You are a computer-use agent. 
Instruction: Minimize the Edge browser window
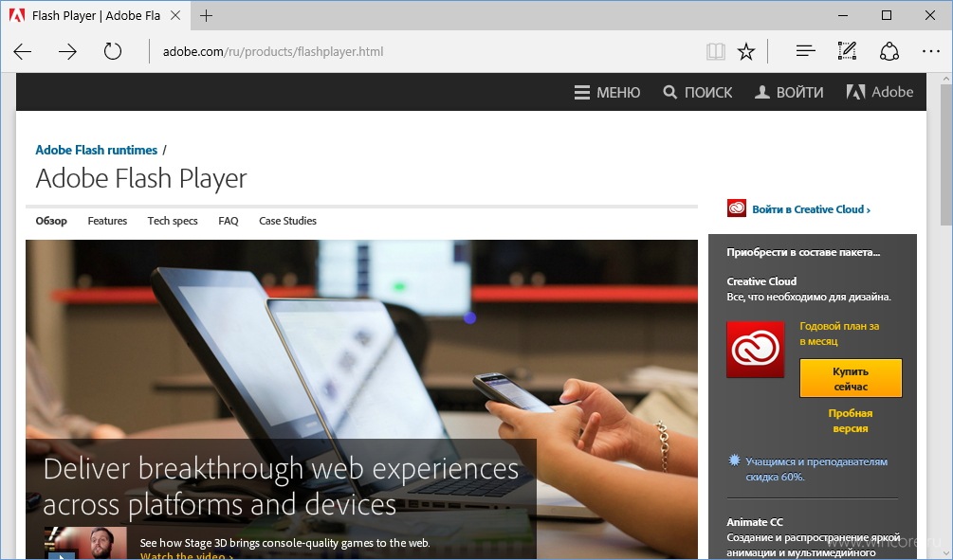tap(842, 16)
